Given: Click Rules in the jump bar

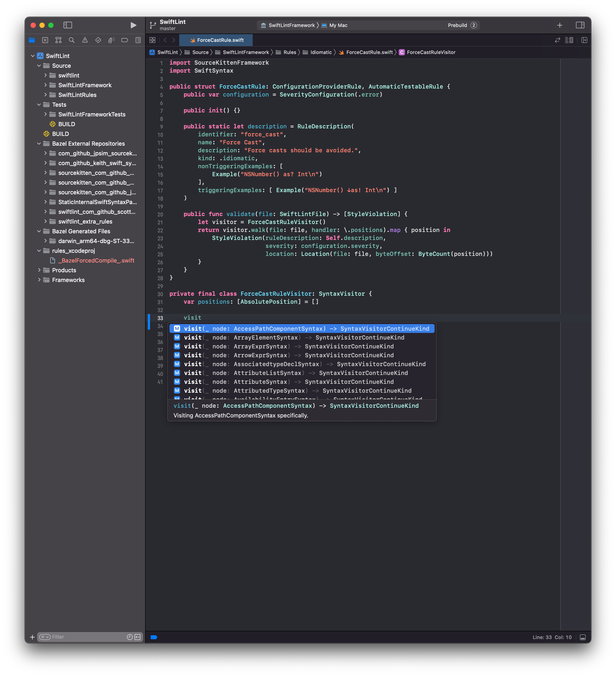Looking at the screenshot, I should [286, 52].
